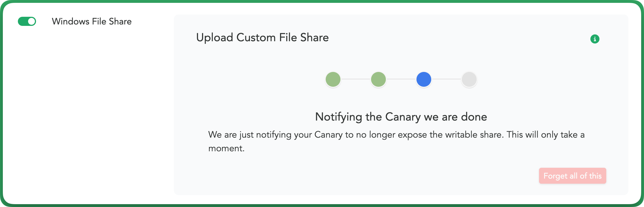Select the first completed green step circle
644x207 pixels.
(333, 79)
